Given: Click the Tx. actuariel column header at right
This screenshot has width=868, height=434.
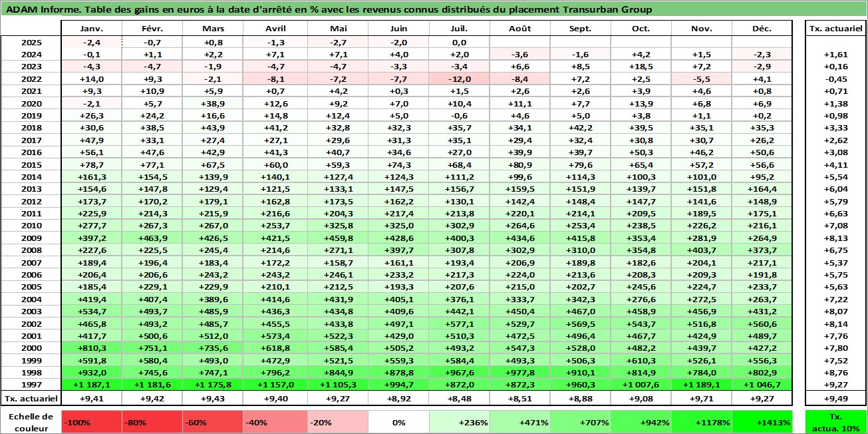Looking at the screenshot, I should 835,29.
